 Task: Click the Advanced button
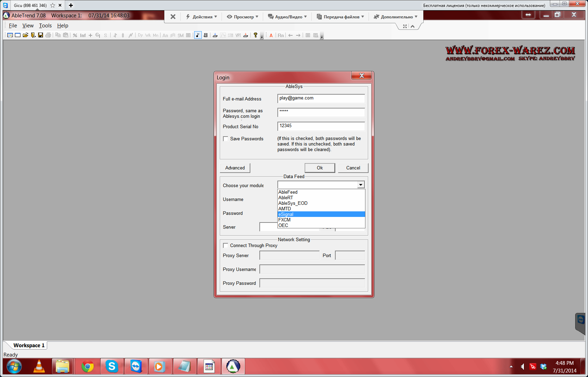(x=235, y=168)
